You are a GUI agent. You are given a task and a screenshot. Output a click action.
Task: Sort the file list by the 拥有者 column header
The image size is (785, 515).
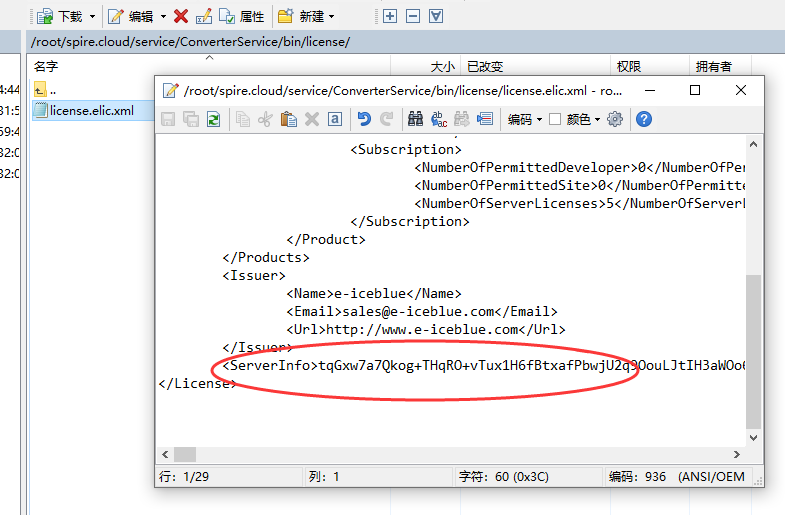pyautogui.click(x=720, y=66)
